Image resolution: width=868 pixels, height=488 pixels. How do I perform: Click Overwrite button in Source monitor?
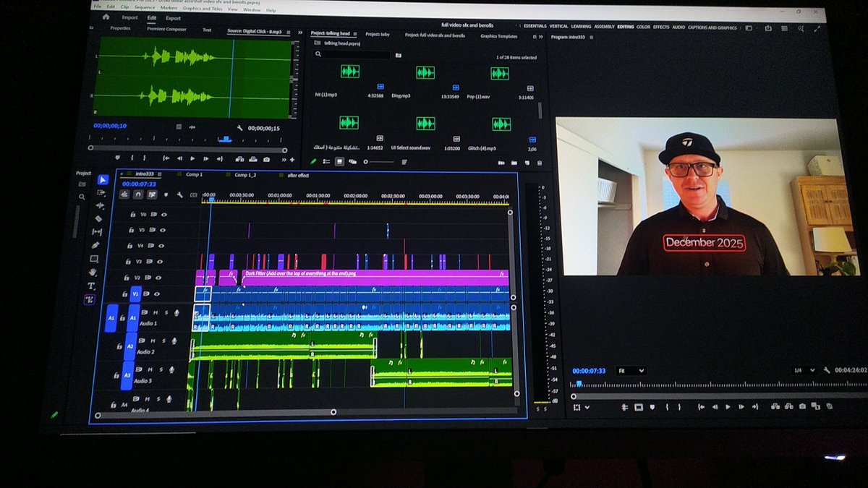click(253, 159)
